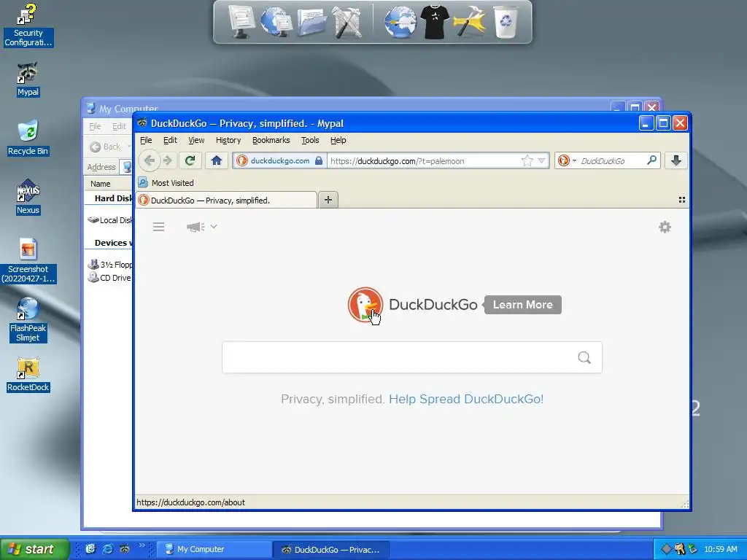Go back using the Mypal back arrow
Image resolution: width=747 pixels, height=560 pixels.
[x=149, y=160]
